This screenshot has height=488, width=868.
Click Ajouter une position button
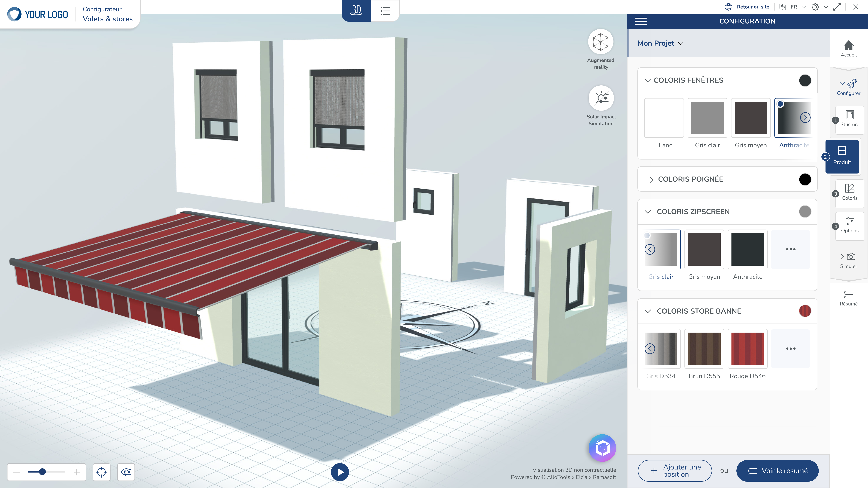(x=675, y=471)
